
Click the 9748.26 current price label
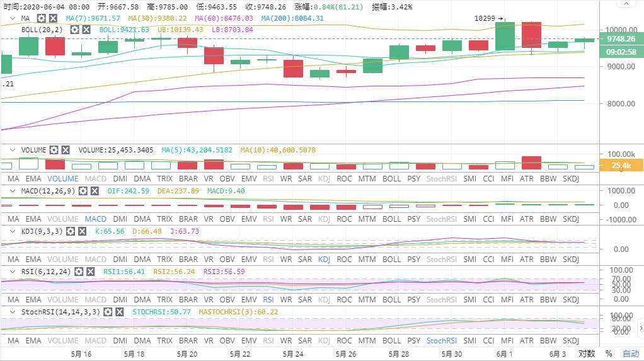[621, 39]
